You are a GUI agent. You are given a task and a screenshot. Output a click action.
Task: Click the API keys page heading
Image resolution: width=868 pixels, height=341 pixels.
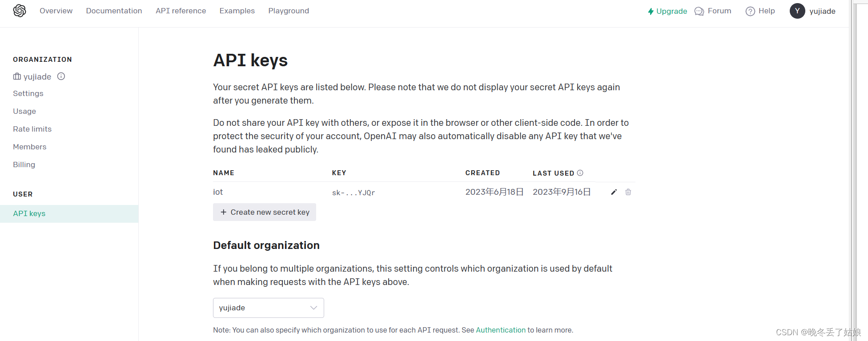point(250,60)
